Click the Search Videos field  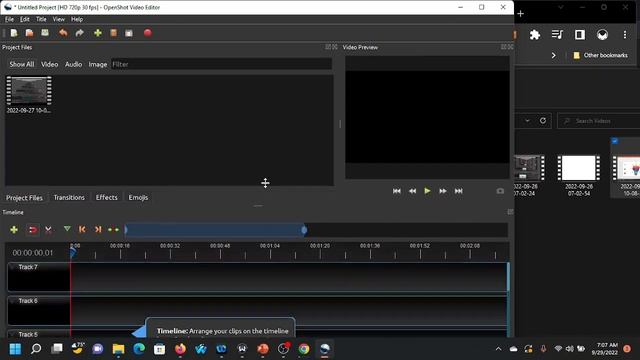[x=599, y=121]
